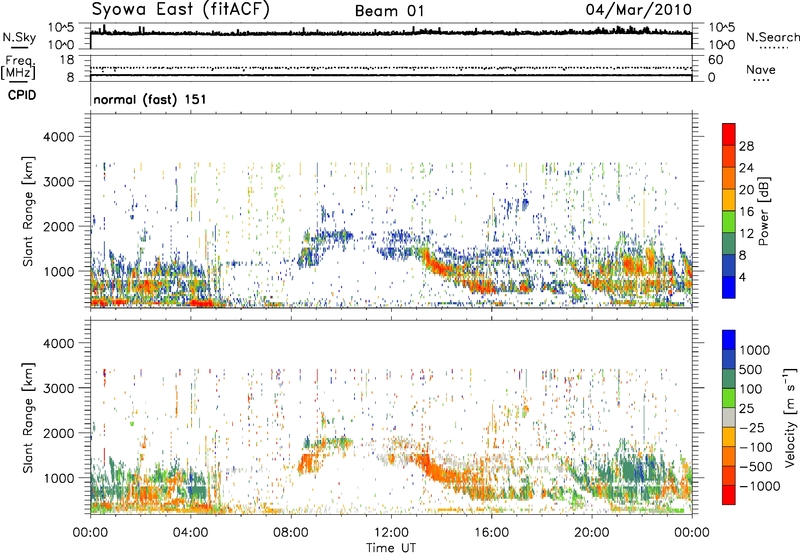The width and height of the screenshot is (800, 554).
Task: Click the "60" tick on the Nave axis
Action: (x=715, y=60)
